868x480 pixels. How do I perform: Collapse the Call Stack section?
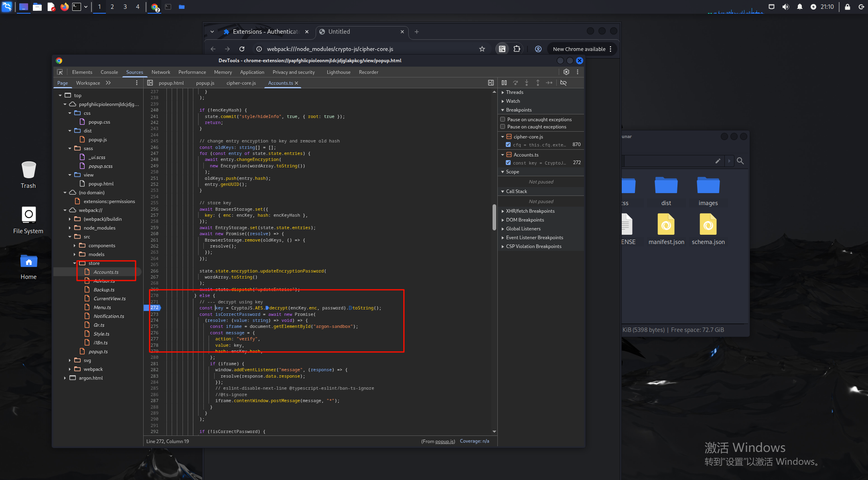point(516,191)
